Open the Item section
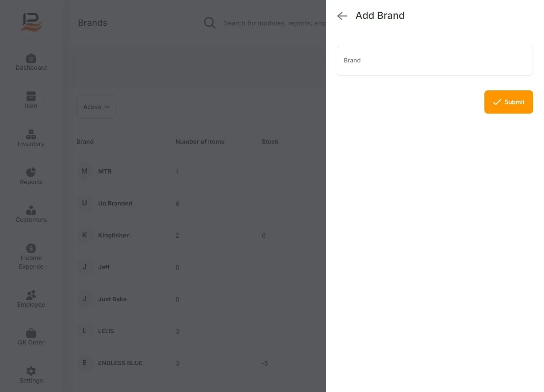Viewport: 544px width, 392px height. coord(31,101)
